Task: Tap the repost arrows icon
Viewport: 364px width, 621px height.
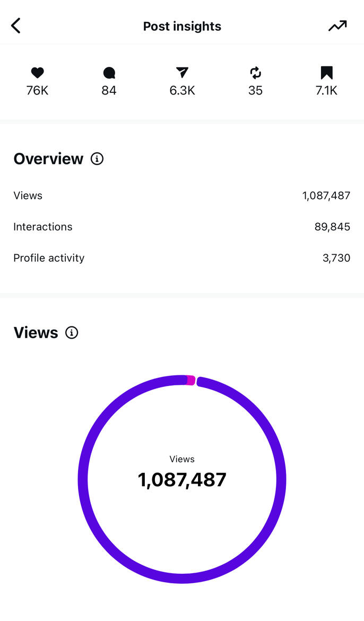Action: click(255, 73)
